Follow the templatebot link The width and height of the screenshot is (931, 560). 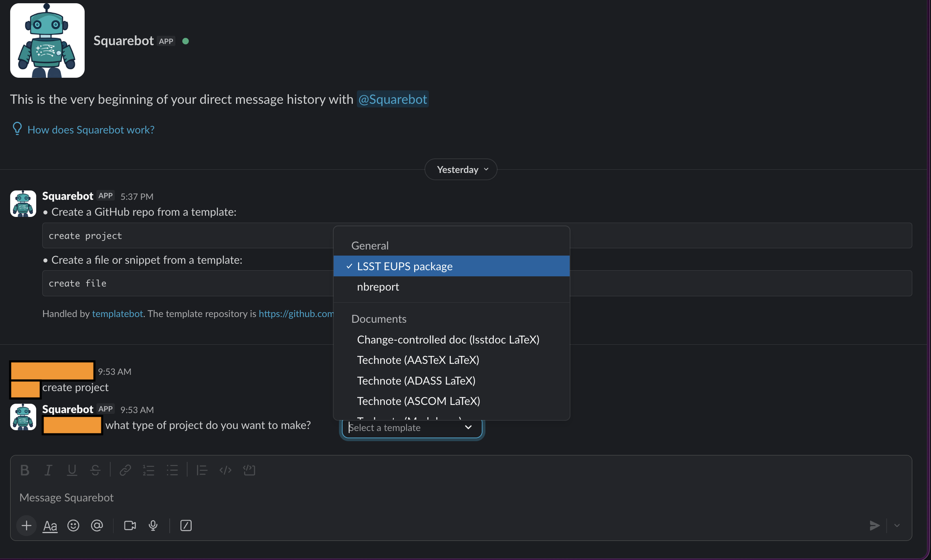click(x=117, y=314)
